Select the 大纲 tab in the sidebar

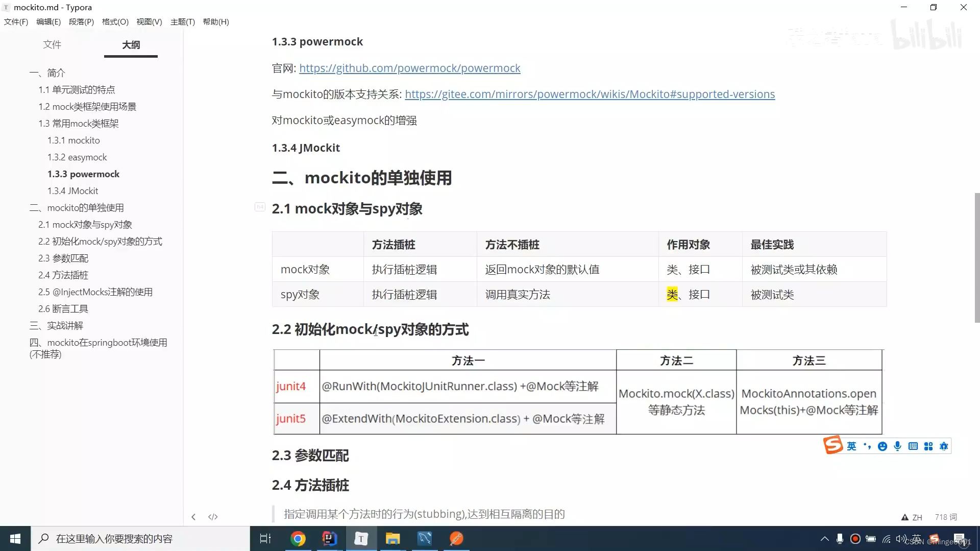pos(131,45)
